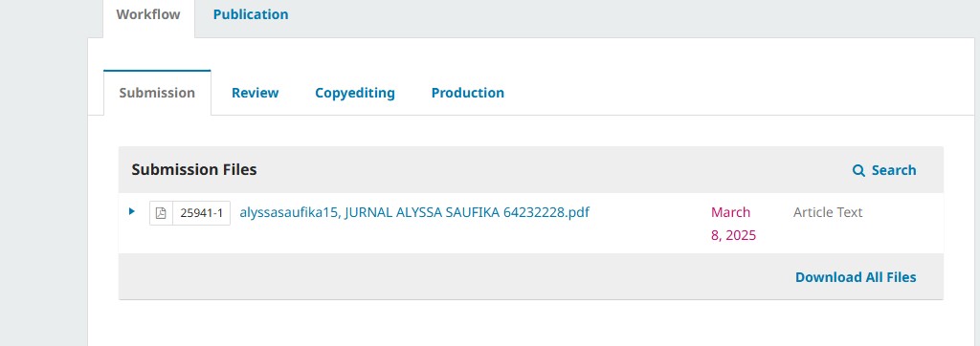980x346 pixels.
Task: Click the Search text label
Action: (894, 170)
